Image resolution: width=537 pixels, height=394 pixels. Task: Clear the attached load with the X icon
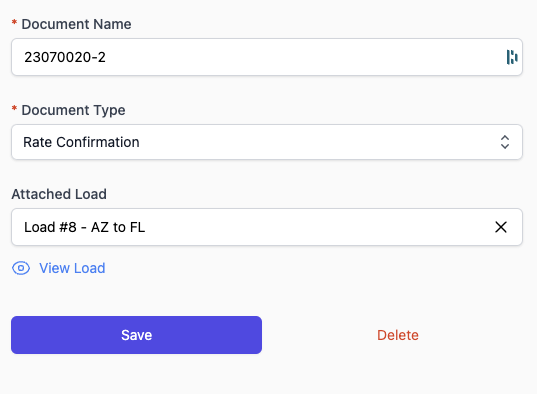tap(501, 227)
